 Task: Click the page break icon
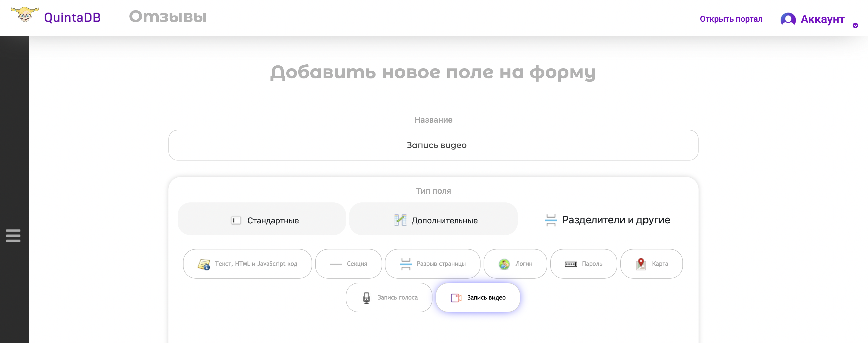coord(406,264)
